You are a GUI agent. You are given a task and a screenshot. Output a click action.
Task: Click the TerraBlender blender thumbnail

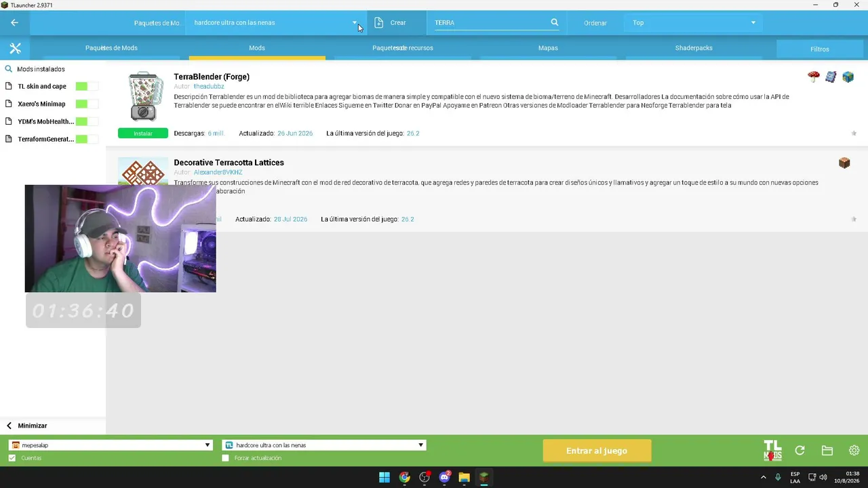click(145, 96)
